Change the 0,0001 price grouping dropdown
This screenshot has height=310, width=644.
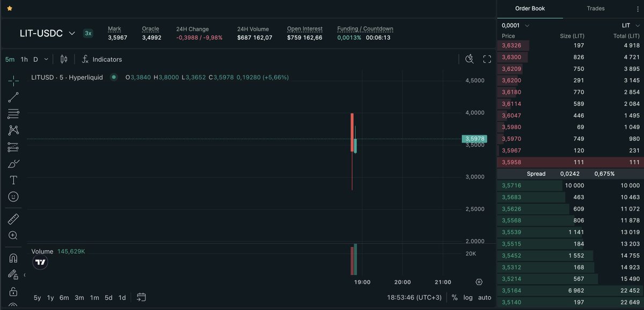[516, 25]
